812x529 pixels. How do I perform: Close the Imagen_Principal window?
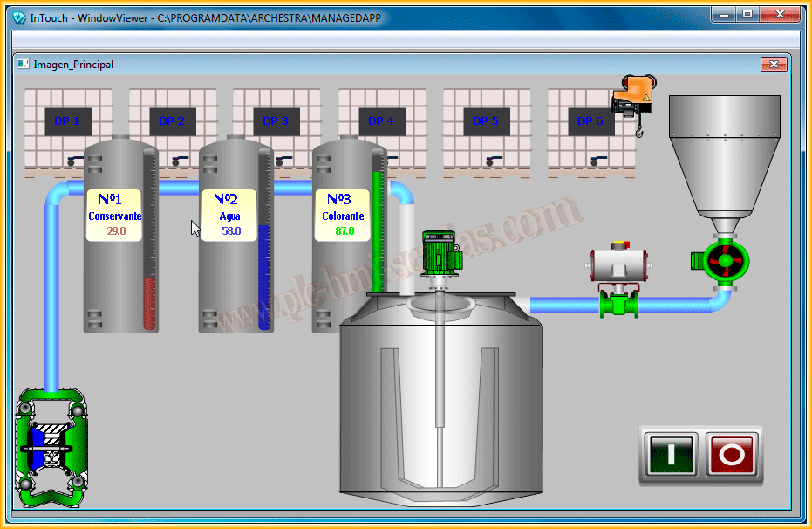click(774, 64)
